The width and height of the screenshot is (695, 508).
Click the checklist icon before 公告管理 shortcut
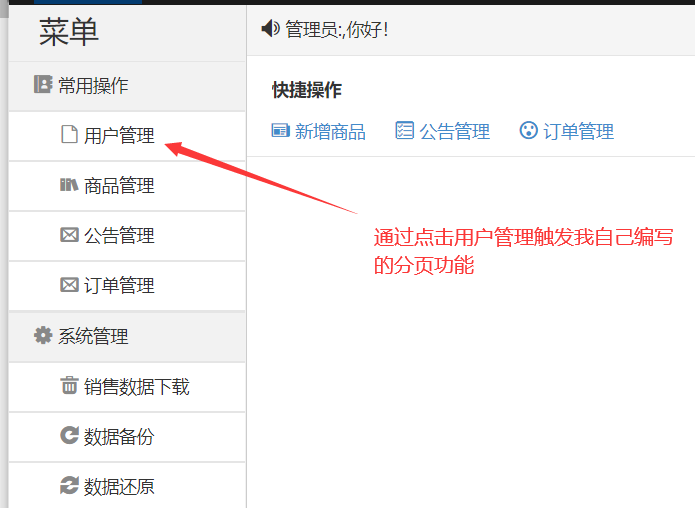[x=404, y=130]
